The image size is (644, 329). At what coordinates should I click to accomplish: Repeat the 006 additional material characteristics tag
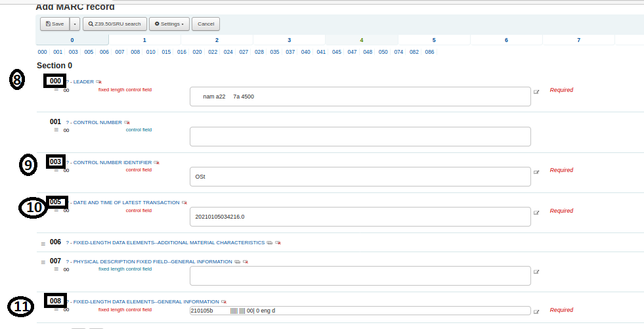(x=269, y=243)
